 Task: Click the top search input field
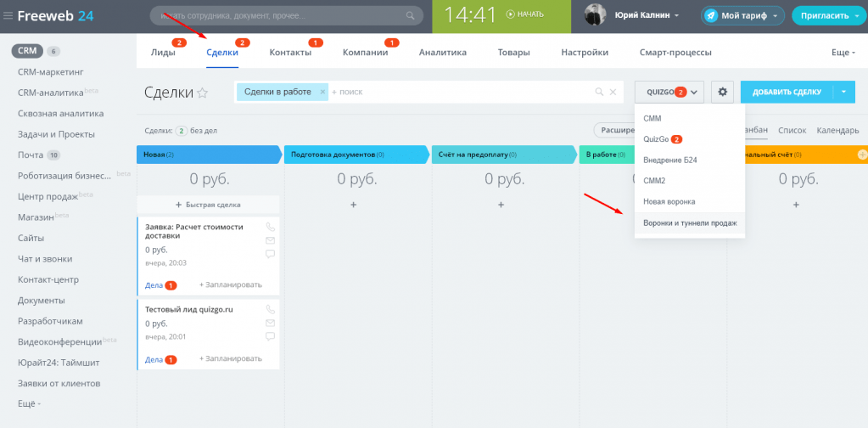click(x=280, y=15)
